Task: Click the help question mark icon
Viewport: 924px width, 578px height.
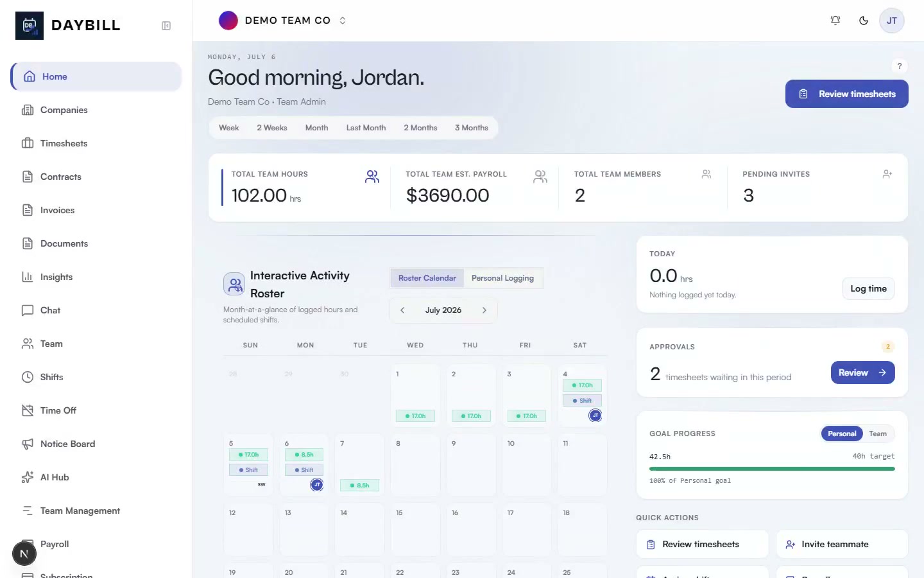Action: [x=900, y=66]
